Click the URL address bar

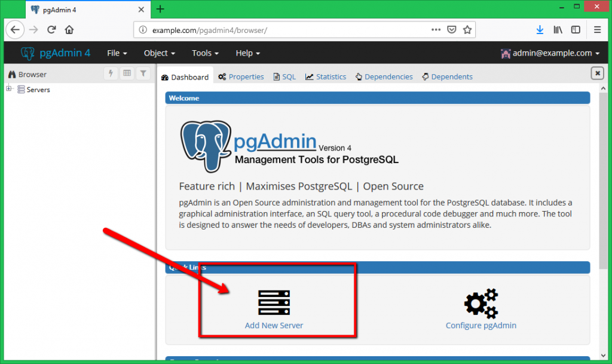[287, 29]
